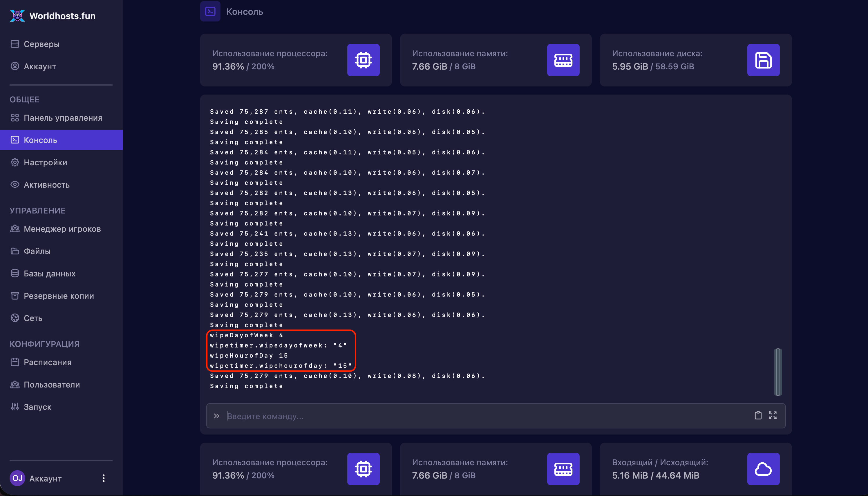The image size is (868, 496).
Task: Click the Saved 75,241 ents console line
Action: pyautogui.click(x=347, y=234)
